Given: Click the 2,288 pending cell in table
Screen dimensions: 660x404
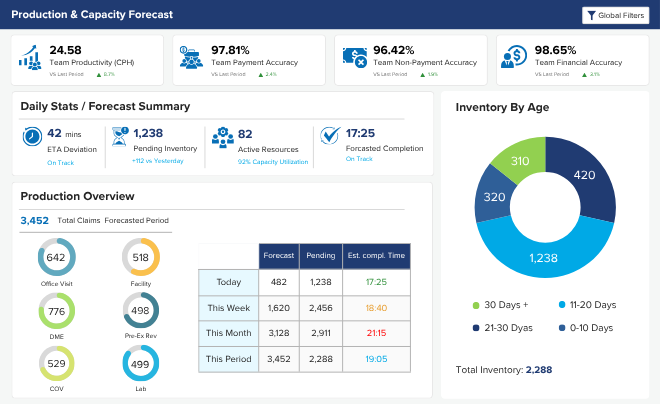Looking at the screenshot, I should pos(321,359).
